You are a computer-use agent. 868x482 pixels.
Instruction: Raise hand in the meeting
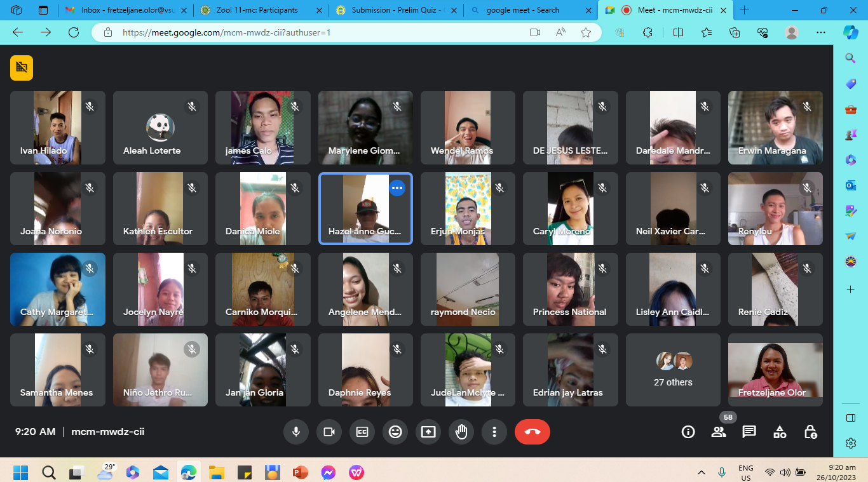pos(461,432)
